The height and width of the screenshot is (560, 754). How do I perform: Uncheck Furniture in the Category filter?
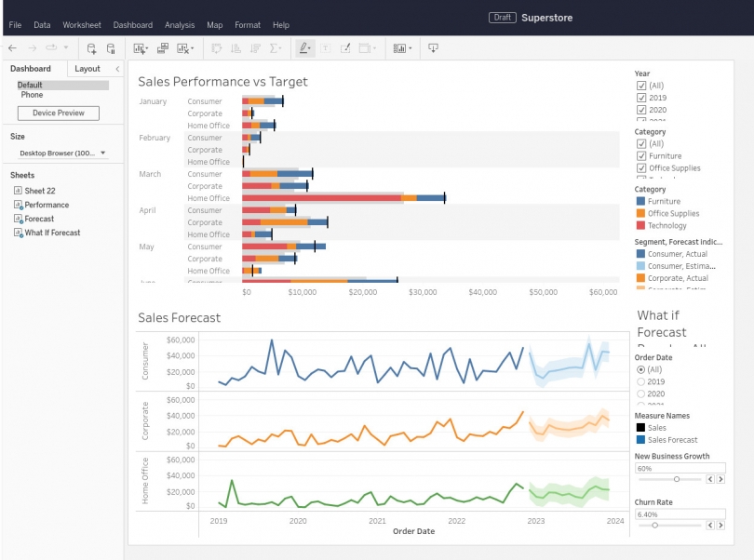pyautogui.click(x=641, y=155)
